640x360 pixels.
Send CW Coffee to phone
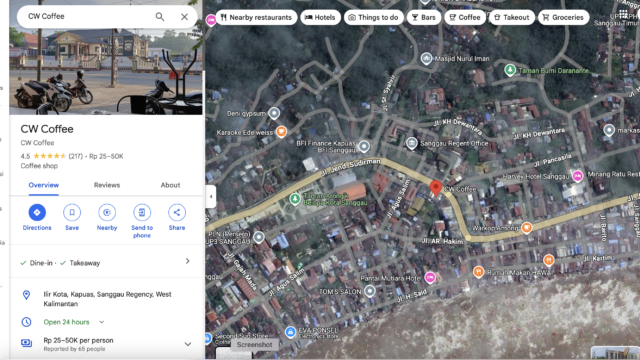tap(142, 221)
